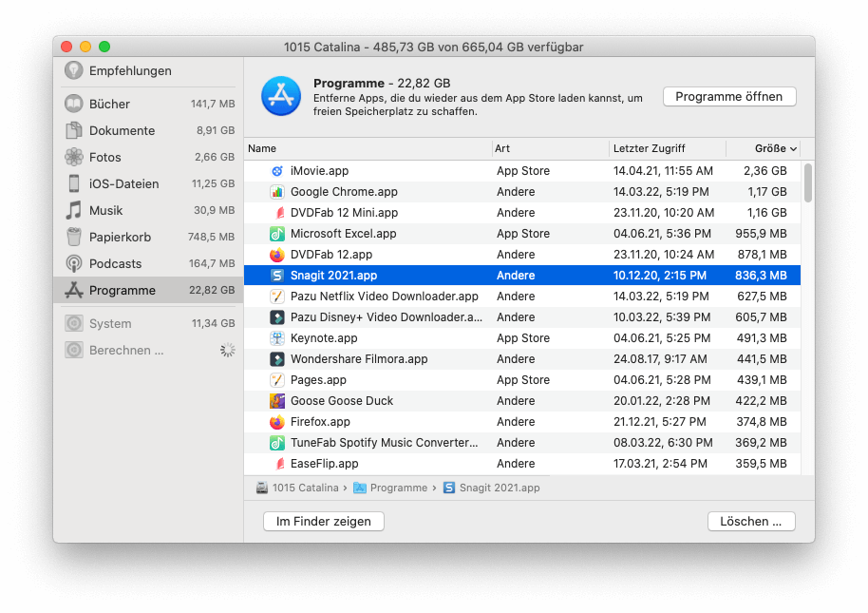The height and width of the screenshot is (613, 868).
Task: Select the Keynote.app name text
Action: coord(324,337)
